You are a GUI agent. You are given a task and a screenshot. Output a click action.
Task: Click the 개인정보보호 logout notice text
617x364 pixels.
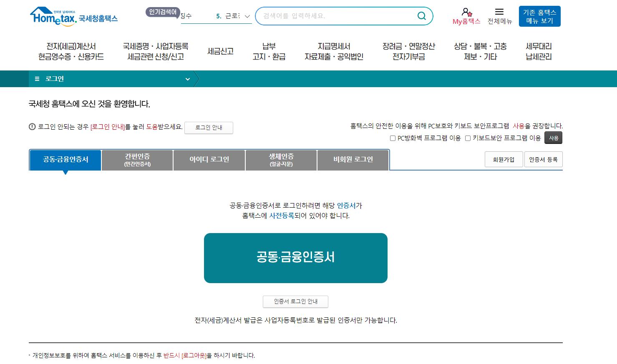point(144,356)
